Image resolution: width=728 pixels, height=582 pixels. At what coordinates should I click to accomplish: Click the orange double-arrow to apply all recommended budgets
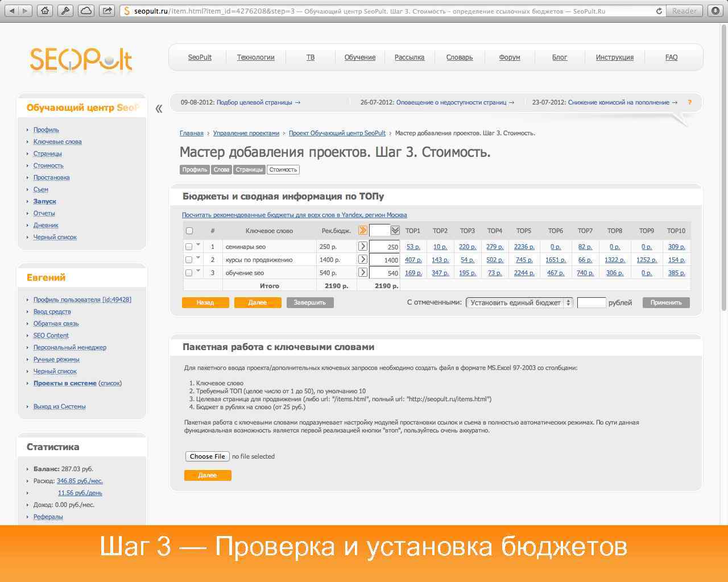click(x=362, y=230)
